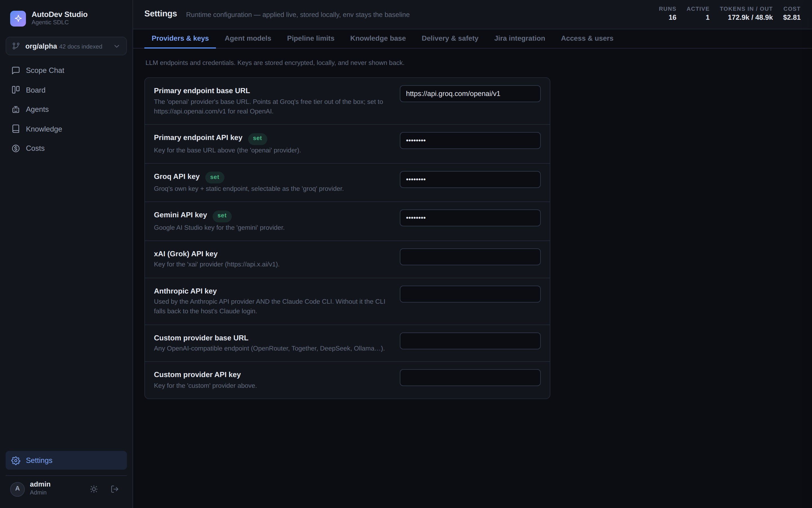
Task: Click the '42 docs indexed' text
Action: point(81,47)
